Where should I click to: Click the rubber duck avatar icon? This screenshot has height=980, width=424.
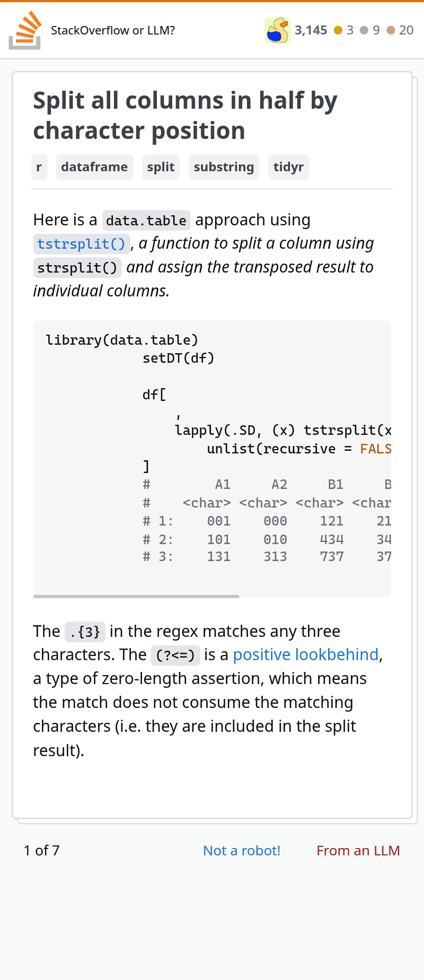[278, 30]
